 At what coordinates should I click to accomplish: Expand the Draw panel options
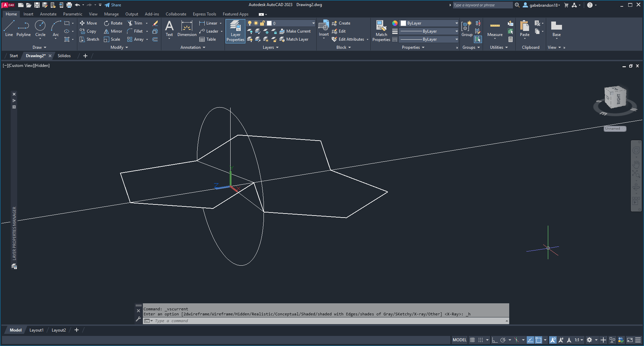point(40,47)
